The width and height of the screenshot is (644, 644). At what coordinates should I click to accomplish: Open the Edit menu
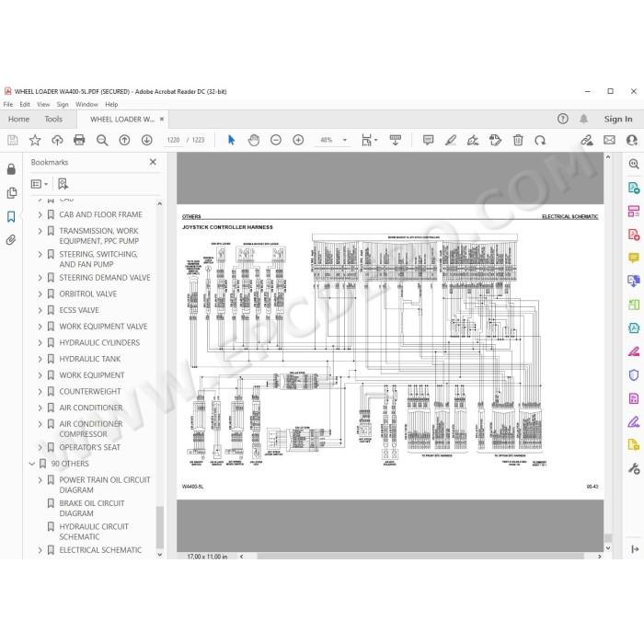(25, 104)
